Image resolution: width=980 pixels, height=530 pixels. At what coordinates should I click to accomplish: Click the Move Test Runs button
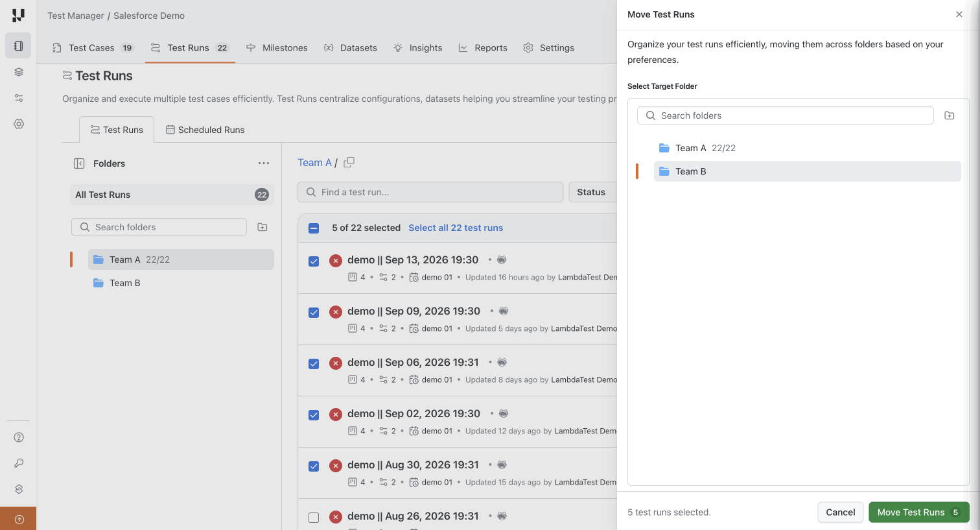point(919,512)
